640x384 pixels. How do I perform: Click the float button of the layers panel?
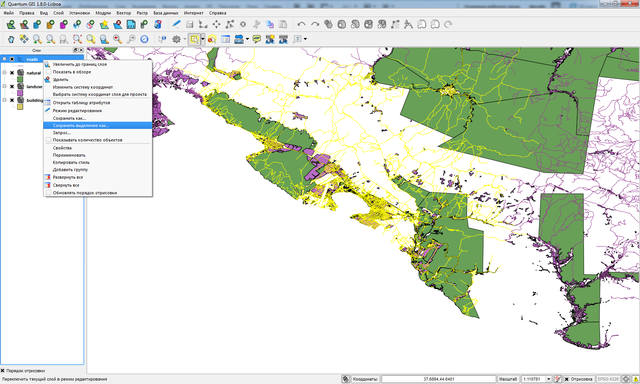pos(75,50)
